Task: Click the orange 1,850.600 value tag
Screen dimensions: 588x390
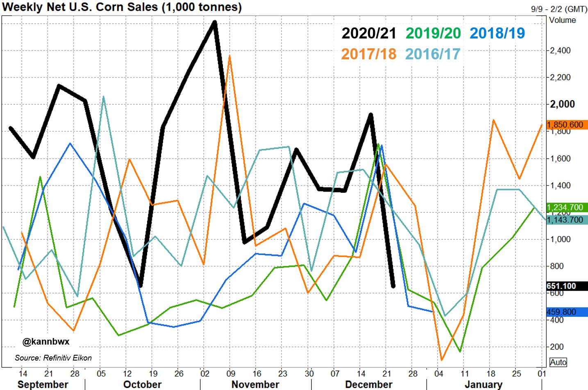Action: click(567, 125)
